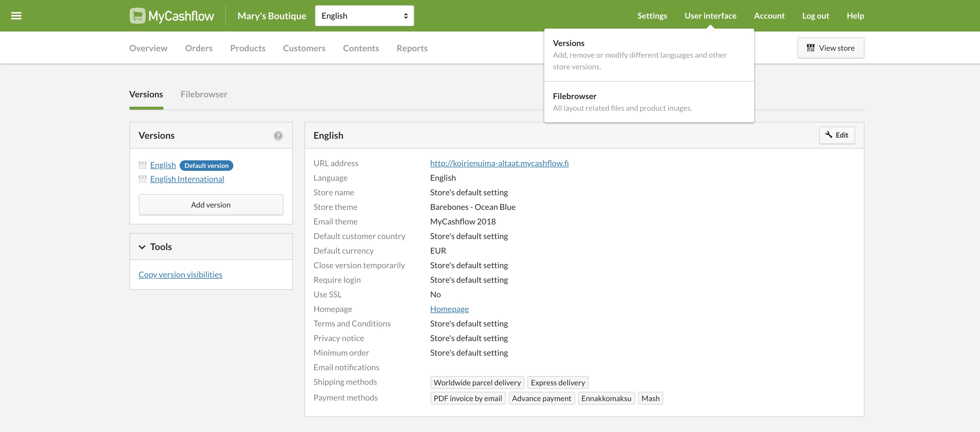The image size is (980, 432).
Task: Click the Default version badge
Action: (206, 165)
